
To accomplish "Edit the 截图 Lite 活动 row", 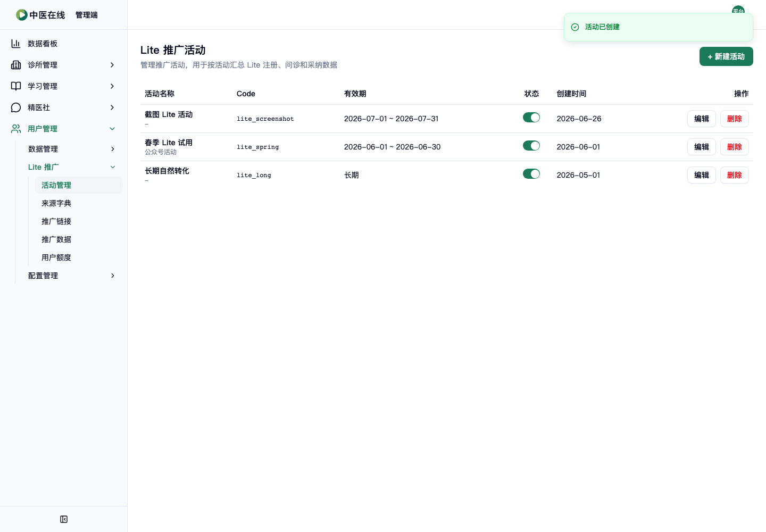I will pos(702,119).
